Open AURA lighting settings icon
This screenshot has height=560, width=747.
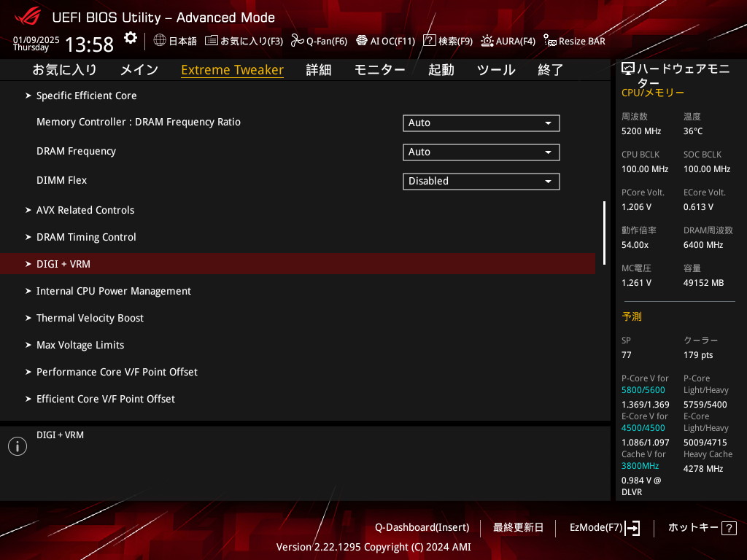[487, 41]
